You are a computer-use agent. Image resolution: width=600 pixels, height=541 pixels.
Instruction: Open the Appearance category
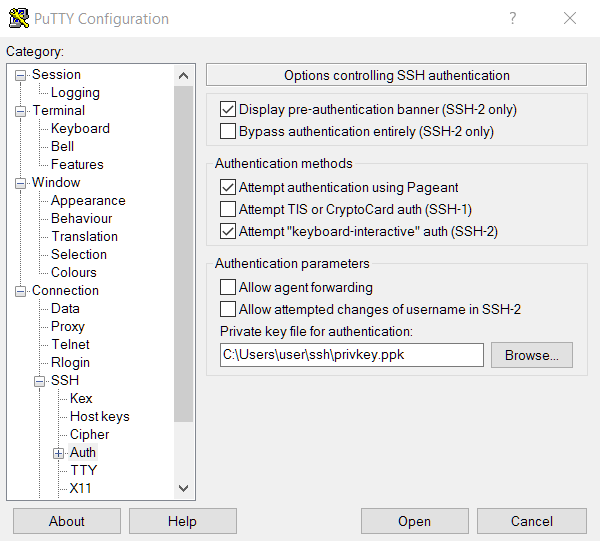[88, 200]
